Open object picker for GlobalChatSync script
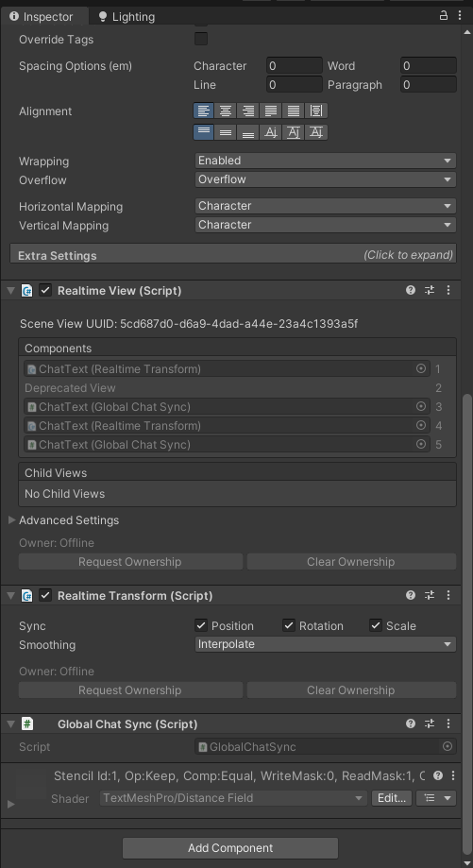Image resolution: width=473 pixels, height=868 pixels. click(448, 746)
